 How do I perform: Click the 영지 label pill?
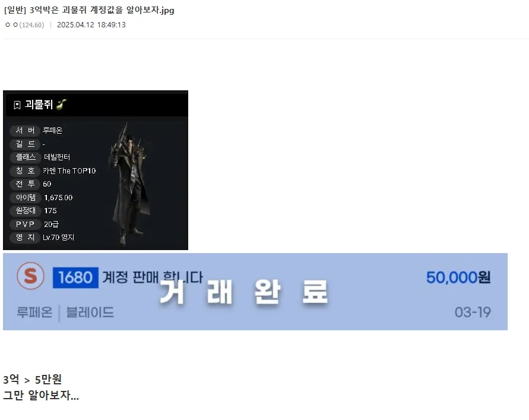(25, 238)
